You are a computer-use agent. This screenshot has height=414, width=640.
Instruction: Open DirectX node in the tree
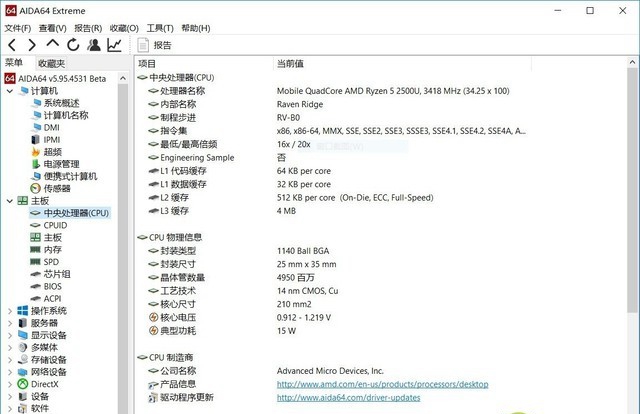[x=44, y=384]
